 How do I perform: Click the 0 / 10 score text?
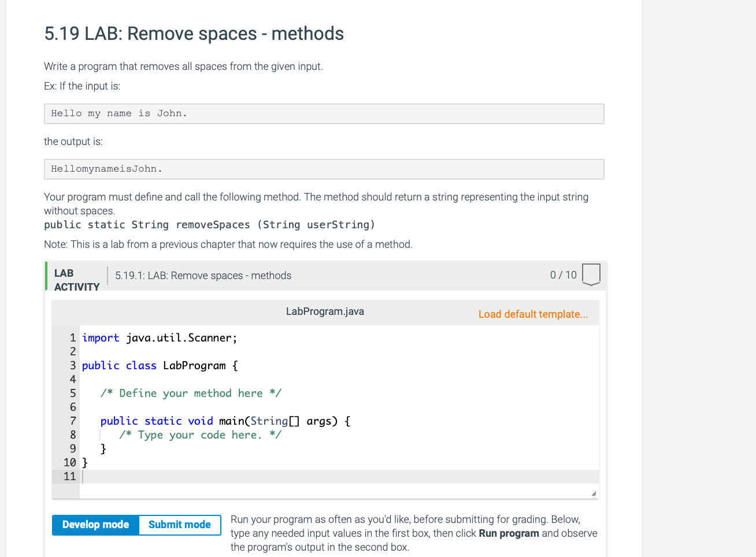pyautogui.click(x=564, y=275)
